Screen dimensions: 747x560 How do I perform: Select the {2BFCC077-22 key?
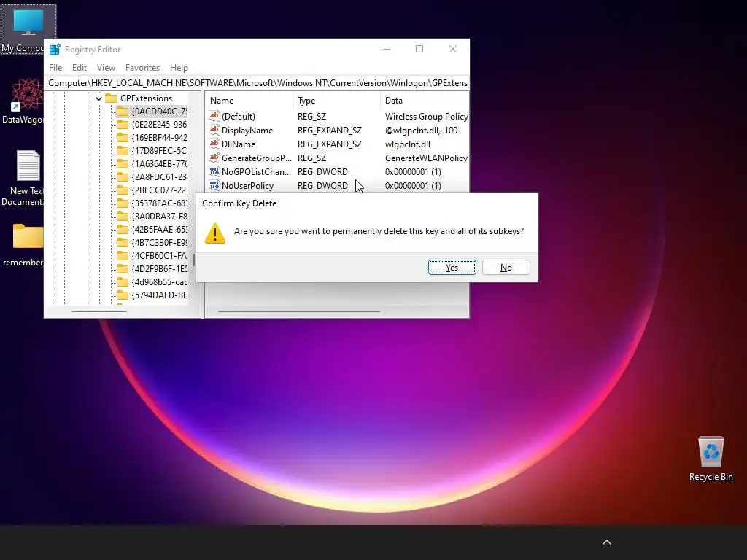tap(159, 190)
